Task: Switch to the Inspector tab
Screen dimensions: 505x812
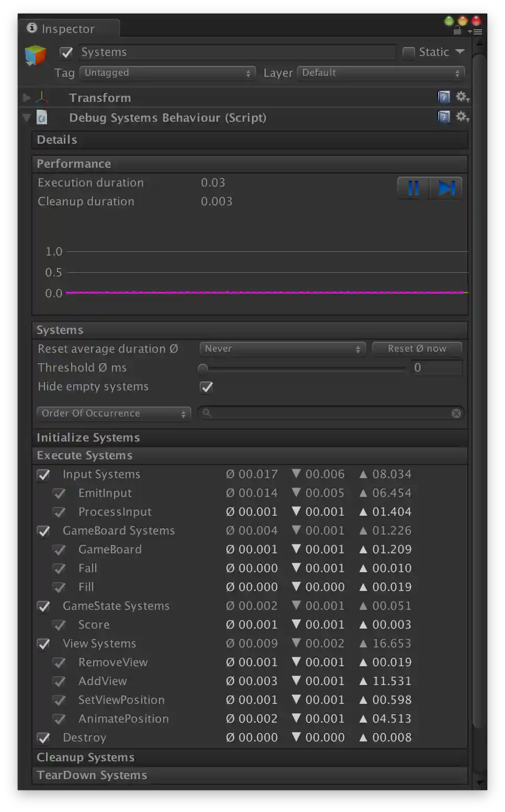Action: pos(68,29)
